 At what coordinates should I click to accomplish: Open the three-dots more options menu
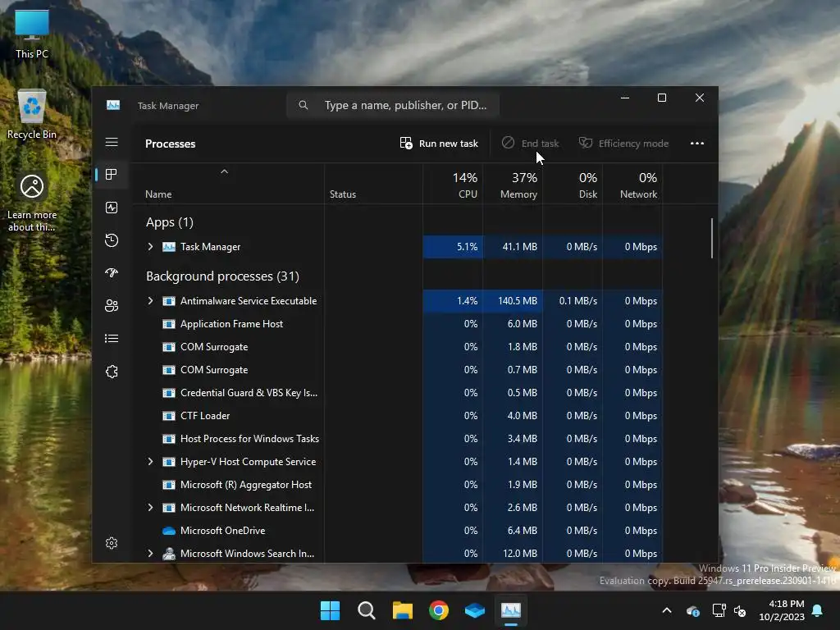(x=697, y=143)
